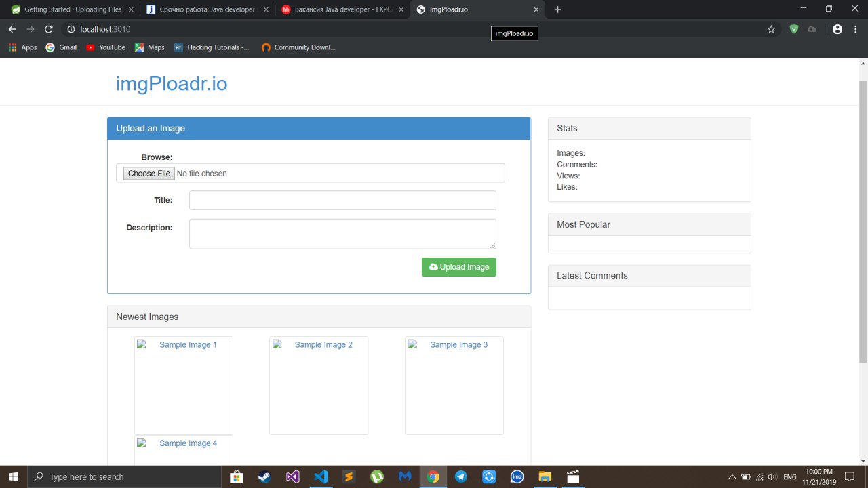Open the Maps bookmark
Screen dimensions: 868x488
coord(149,47)
